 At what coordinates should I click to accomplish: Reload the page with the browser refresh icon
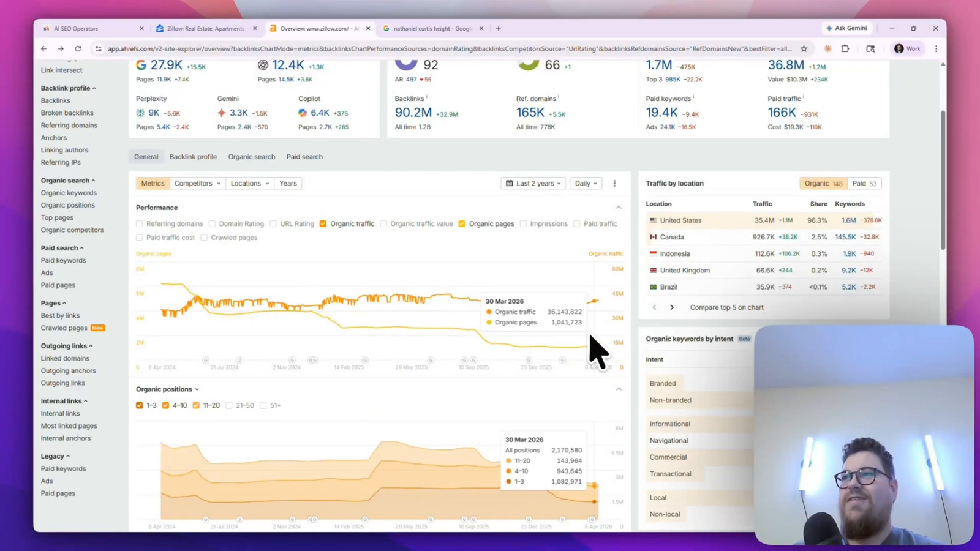tap(78, 49)
